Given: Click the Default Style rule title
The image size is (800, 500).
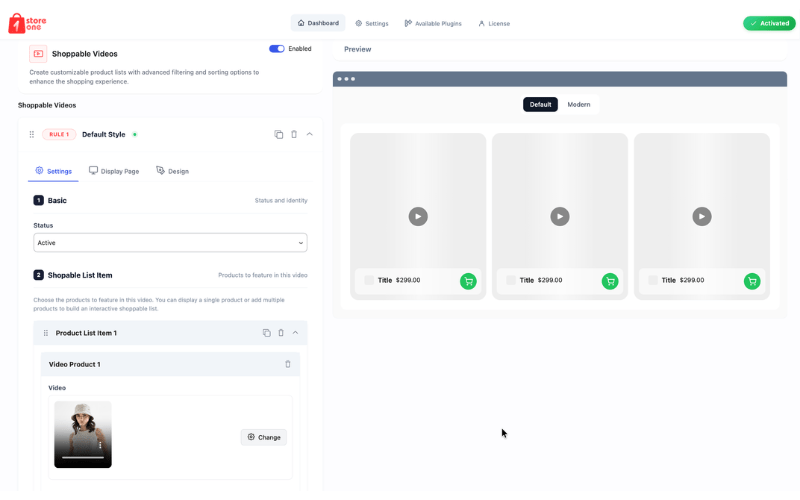Looking at the screenshot, I should click(x=104, y=135).
